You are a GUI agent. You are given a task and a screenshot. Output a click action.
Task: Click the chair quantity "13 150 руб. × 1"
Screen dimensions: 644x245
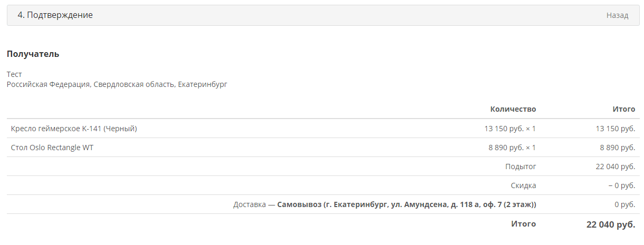(510, 129)
